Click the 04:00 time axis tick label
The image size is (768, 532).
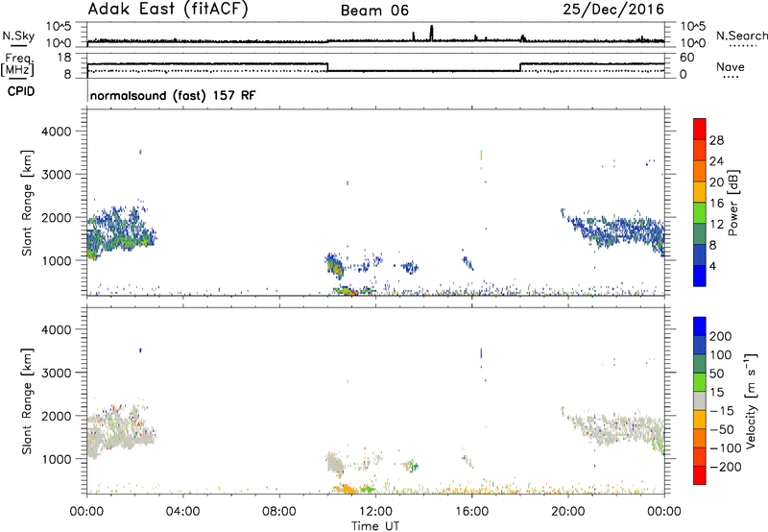182,512
